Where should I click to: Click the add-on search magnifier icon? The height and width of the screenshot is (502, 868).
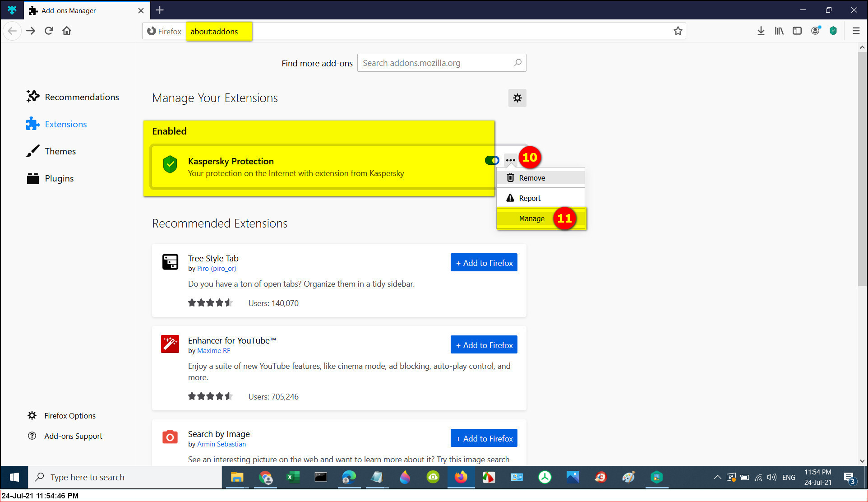point(518,63)
